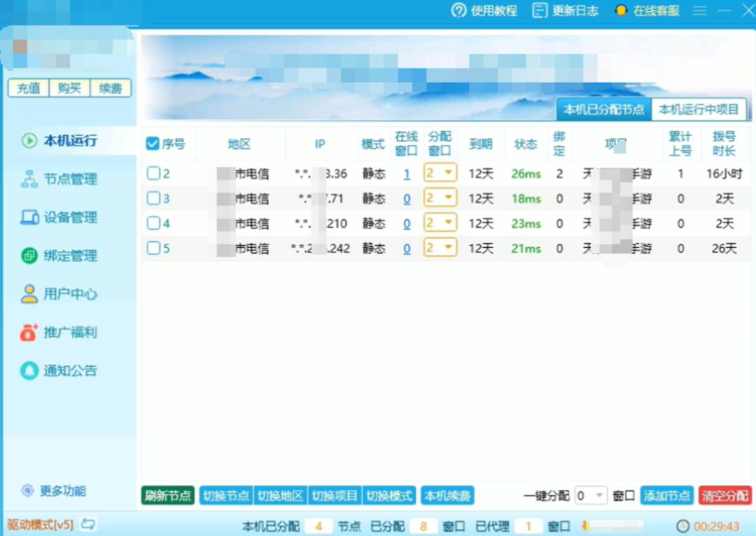
Task: Click the switch icon beside 驱动模式[v5]
Action: tap(88, 523)
